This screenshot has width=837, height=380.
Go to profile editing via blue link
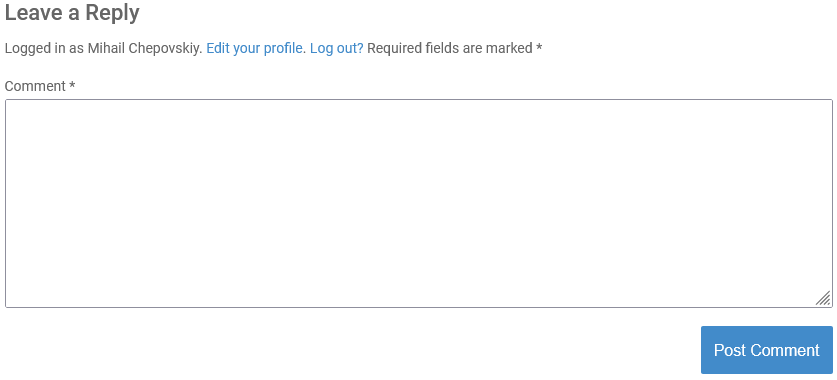point(255,48)
